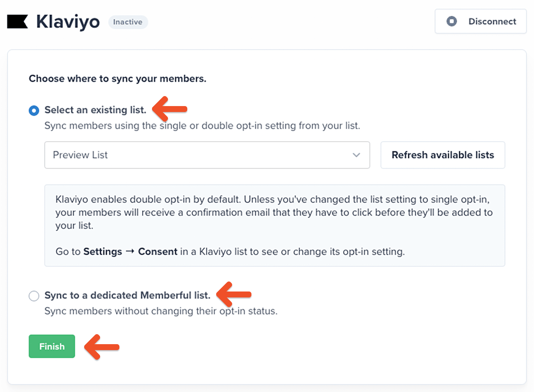534x392 pixels.
Task: Click the Disconnect label text
Action: coord(492,22)
